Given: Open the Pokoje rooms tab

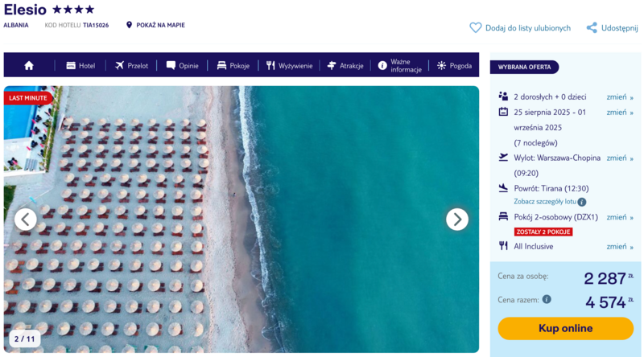Looking at the screenshot, I should pyautogui.click(x=233, y=66).
